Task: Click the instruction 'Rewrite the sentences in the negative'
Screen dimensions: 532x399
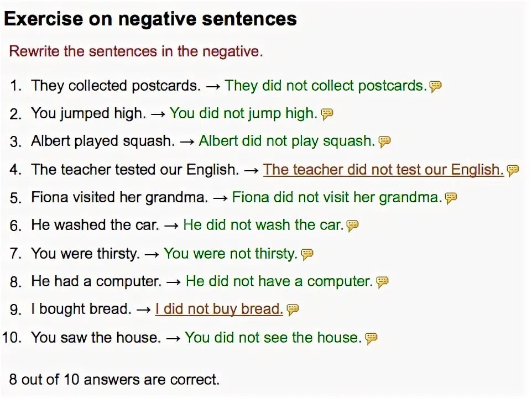Action: [x=135, y=52]
